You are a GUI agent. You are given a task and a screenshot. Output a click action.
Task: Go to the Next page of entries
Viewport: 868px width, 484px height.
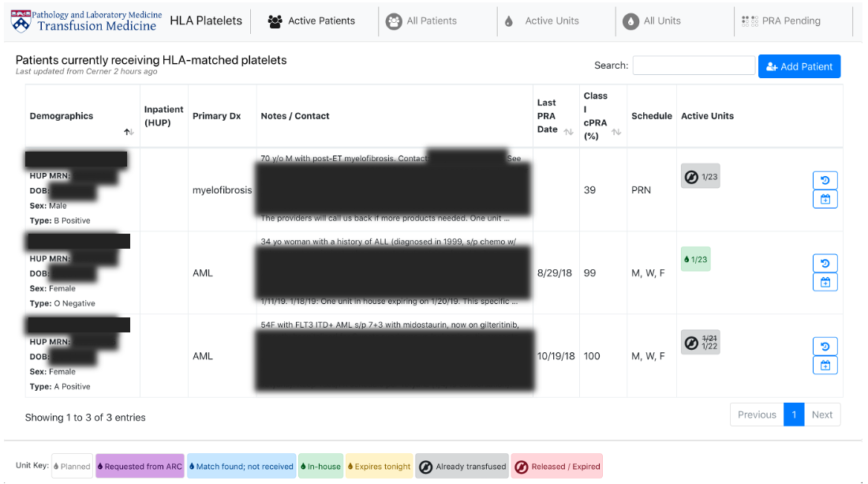pyautogui.click(x=821, y=415)
